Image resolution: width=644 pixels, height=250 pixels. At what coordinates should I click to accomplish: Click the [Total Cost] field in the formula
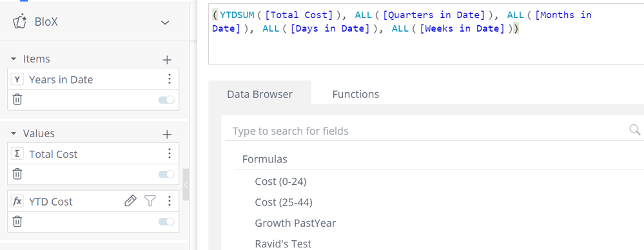(299, 15)
